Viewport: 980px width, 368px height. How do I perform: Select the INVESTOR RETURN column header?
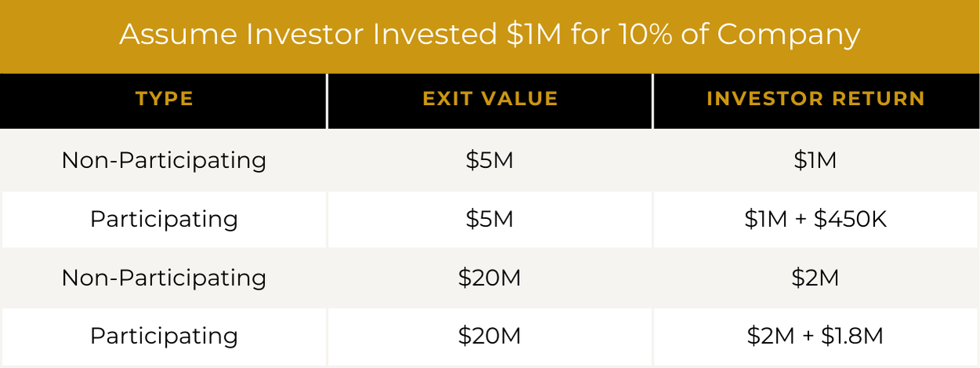(815, 99)
